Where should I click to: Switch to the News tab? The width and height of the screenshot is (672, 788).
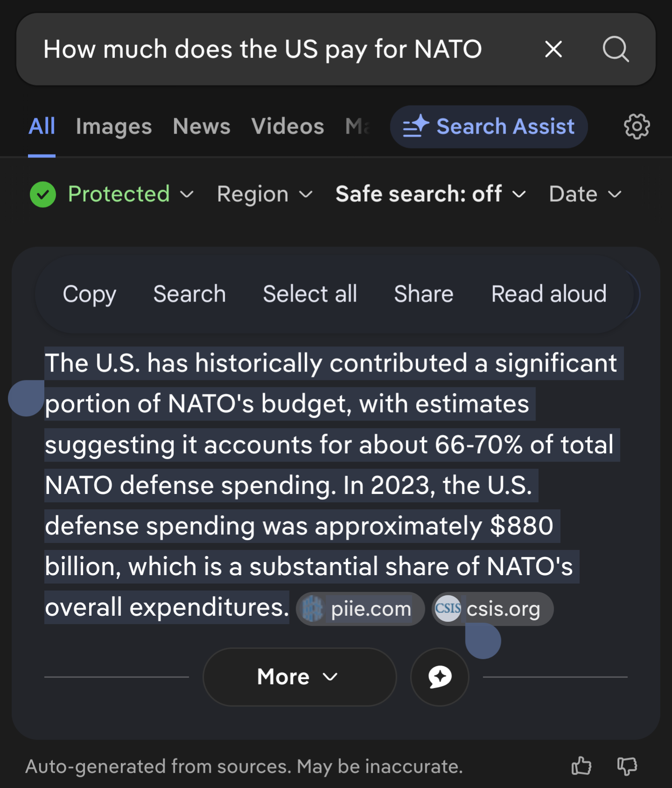tap(201, 127)
